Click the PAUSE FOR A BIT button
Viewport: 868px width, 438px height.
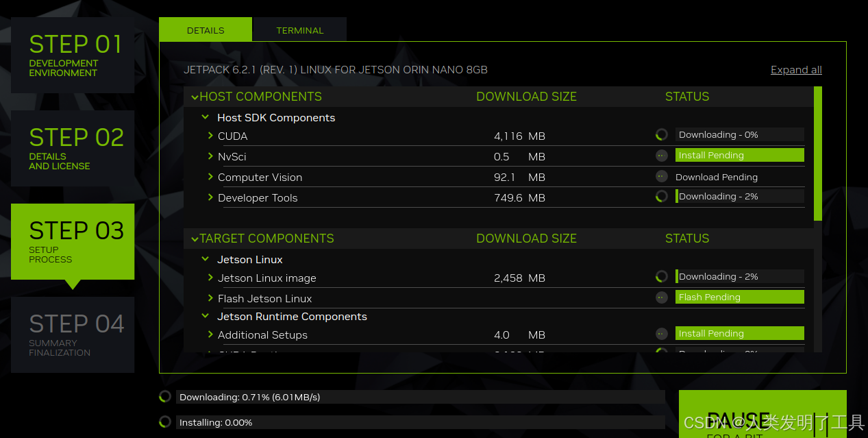[x=762, y=415]
